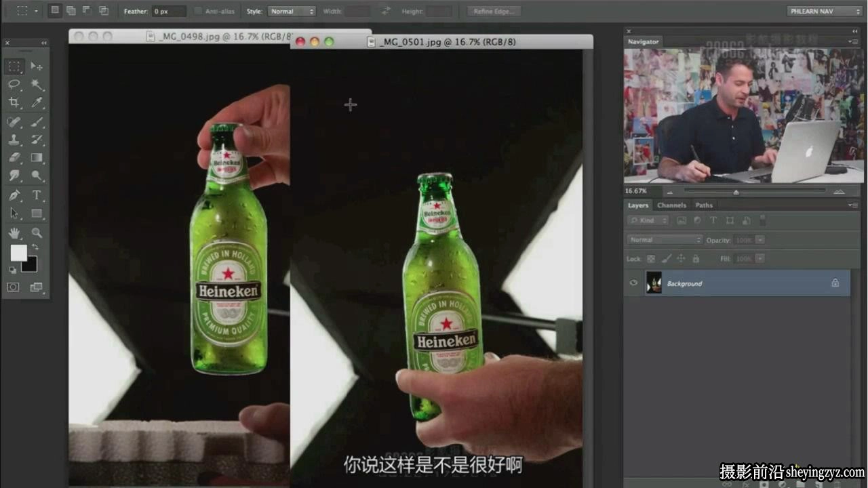Click the Feather input field
The image size is (868, 488).
click(169, 12)
